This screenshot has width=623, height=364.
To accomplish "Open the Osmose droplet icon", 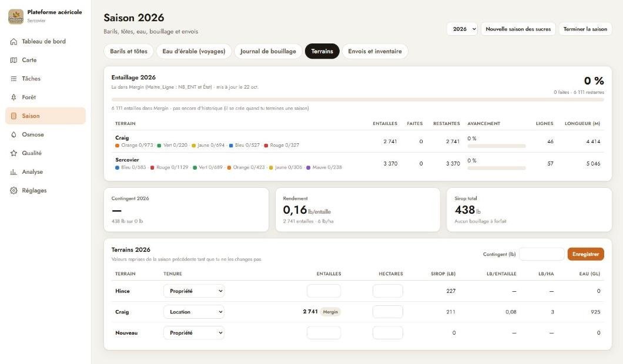I will click(14, 134).
